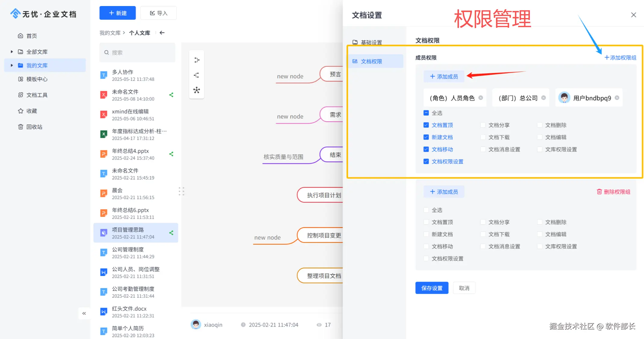Click 我的文库 breadcrumb link

click(110, 33)
